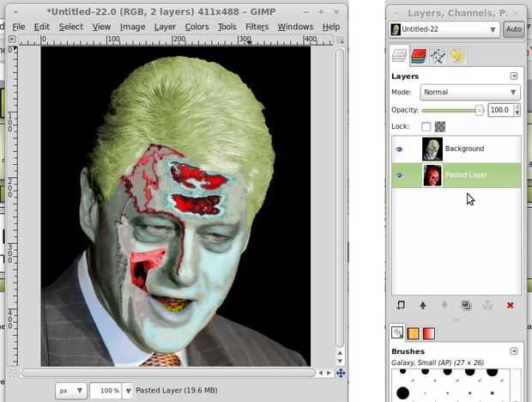Click the Duplicate Layer icon

pyautogui.click(x=466, y=306)
